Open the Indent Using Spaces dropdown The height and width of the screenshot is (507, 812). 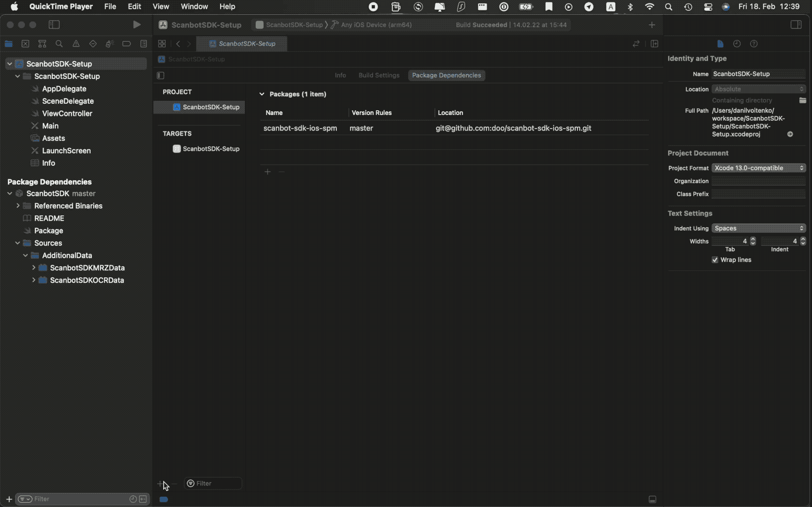click(x=758, y=228)
